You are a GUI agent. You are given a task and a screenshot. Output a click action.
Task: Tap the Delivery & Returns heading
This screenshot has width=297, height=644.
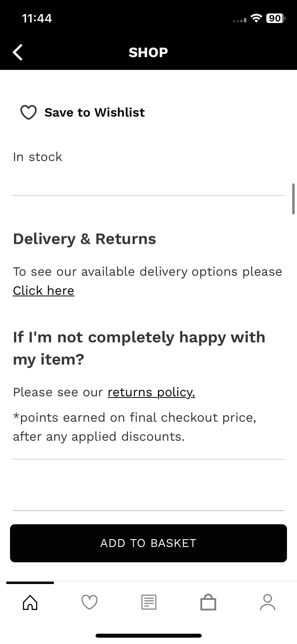tap(84, 239)
